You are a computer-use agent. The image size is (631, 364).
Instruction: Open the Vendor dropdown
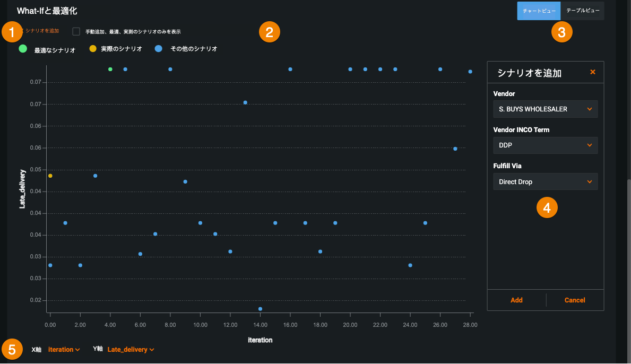[x=545, y=109]
